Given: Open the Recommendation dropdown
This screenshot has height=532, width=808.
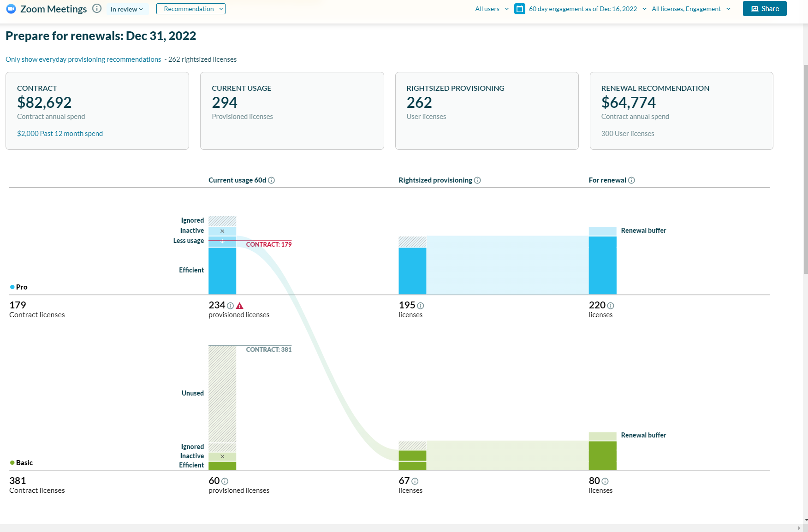Looking at the screenshot, I should [191, 9].
